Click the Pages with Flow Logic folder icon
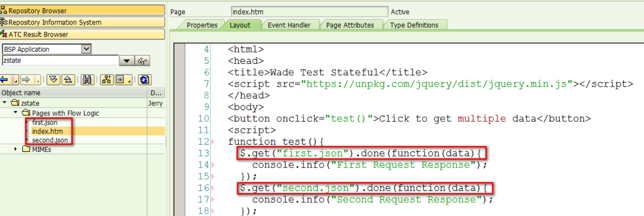This screenshot has width=644, height=216. [26, 113]
